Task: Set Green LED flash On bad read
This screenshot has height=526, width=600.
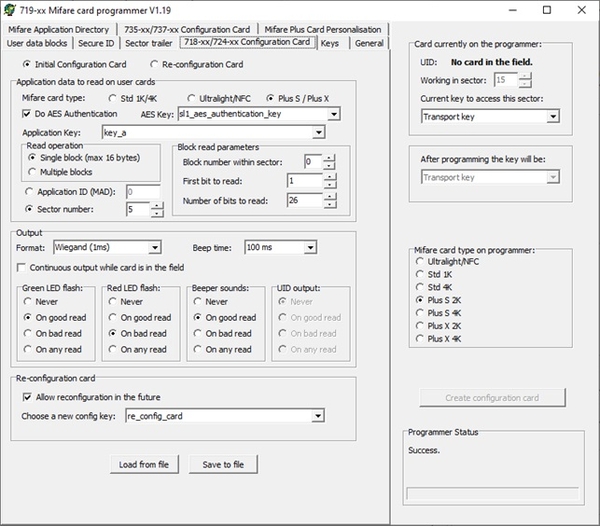Action: (53, 334)
